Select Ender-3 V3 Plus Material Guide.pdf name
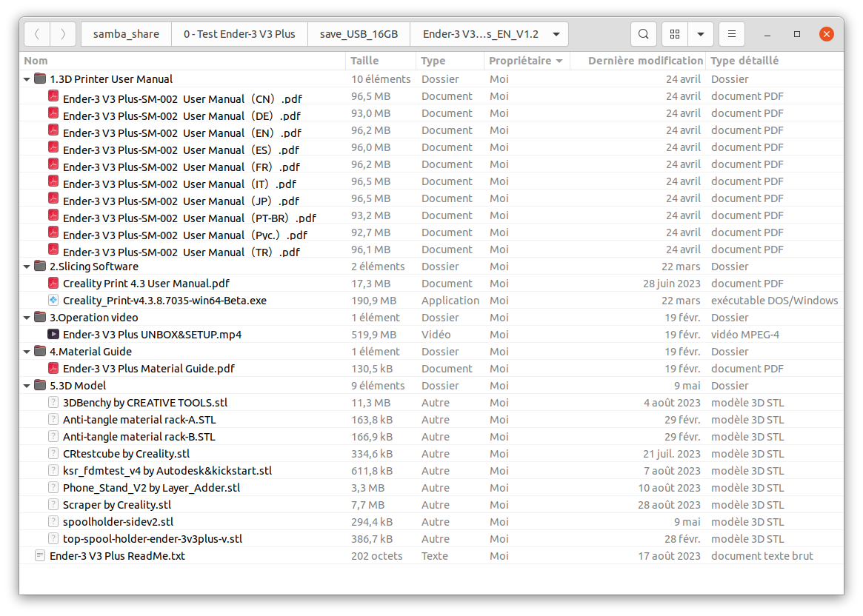Screen dimensions: 863x616 tap(149, 369)
